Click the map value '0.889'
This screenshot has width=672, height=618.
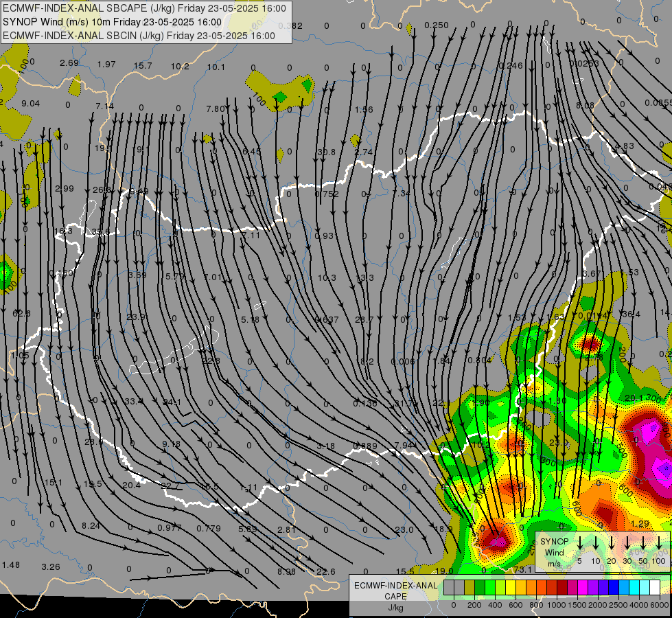point(365,446)
